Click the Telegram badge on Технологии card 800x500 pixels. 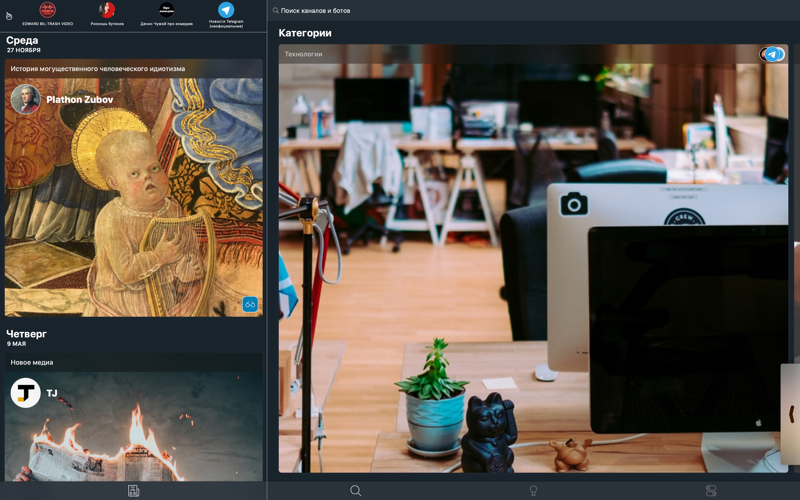coord(772,55)
